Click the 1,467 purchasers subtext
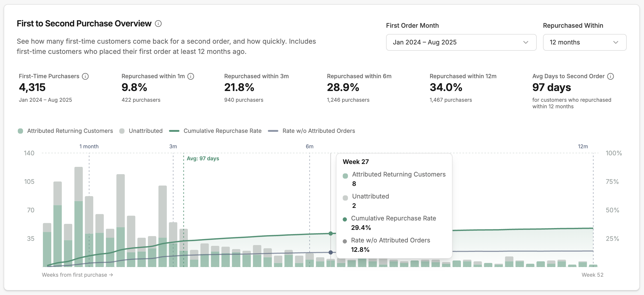Viewport: 644px width, 295px height. (451, 100)
